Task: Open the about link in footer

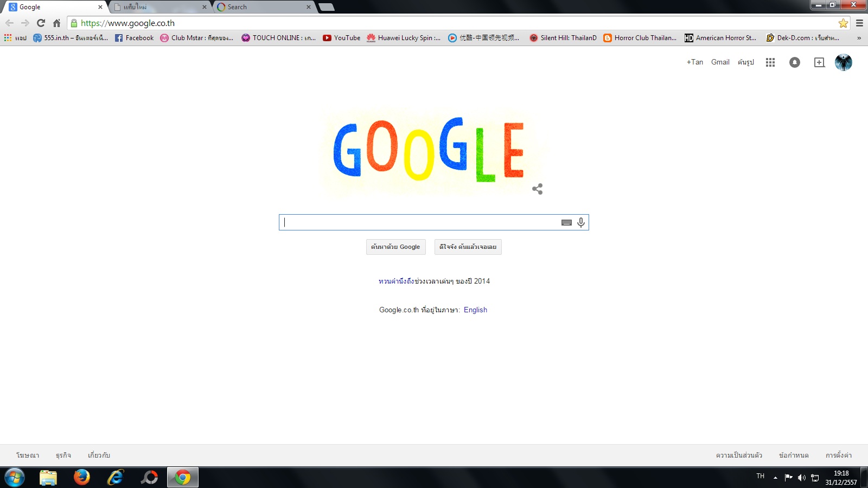Action: tap(99, 455)
